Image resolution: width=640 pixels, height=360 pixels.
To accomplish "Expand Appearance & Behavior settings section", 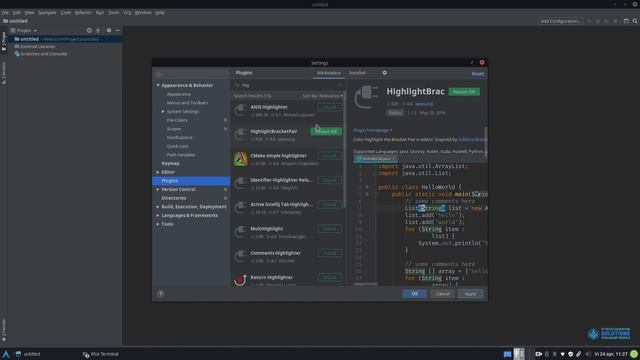I will click(158, 85).
